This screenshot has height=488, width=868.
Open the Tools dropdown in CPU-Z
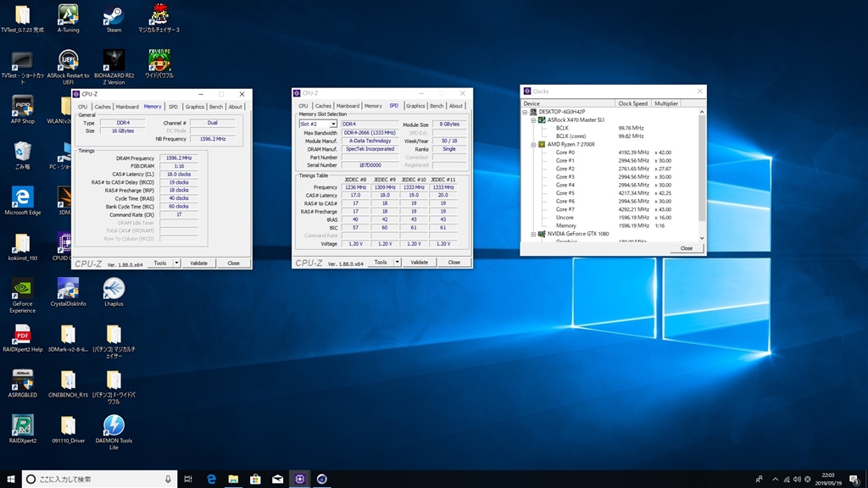[162, 263]
